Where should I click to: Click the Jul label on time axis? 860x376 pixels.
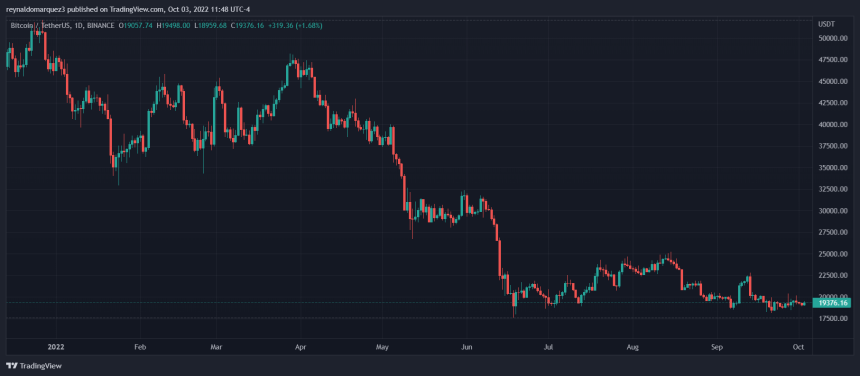pyautogui.click(x=548, y=347)
